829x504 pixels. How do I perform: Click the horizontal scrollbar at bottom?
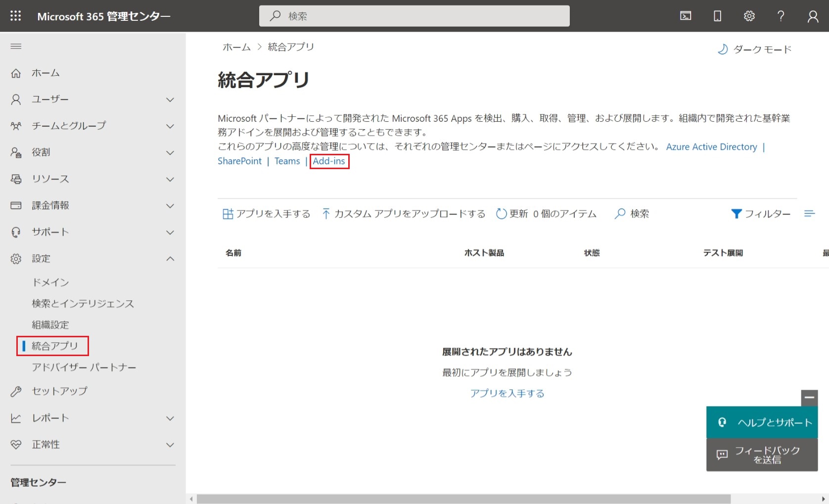click(463, 499)
